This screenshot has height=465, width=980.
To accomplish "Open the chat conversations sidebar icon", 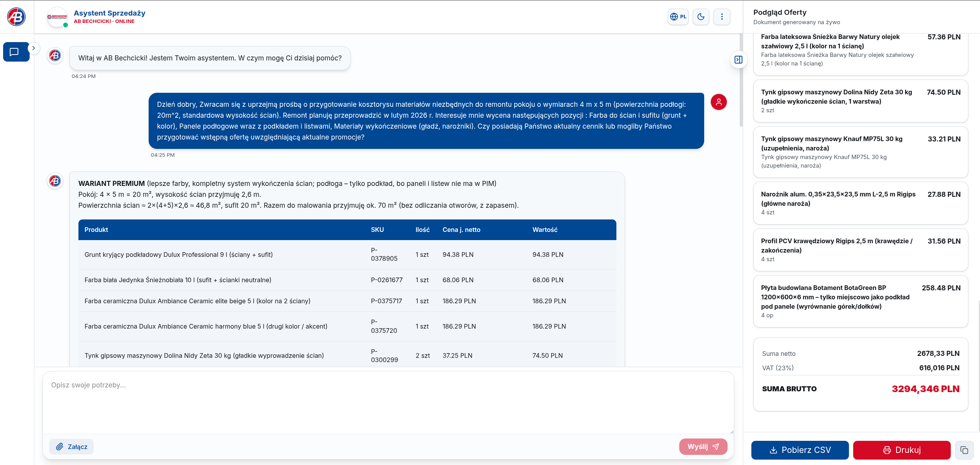I will [x=14, y=52].
